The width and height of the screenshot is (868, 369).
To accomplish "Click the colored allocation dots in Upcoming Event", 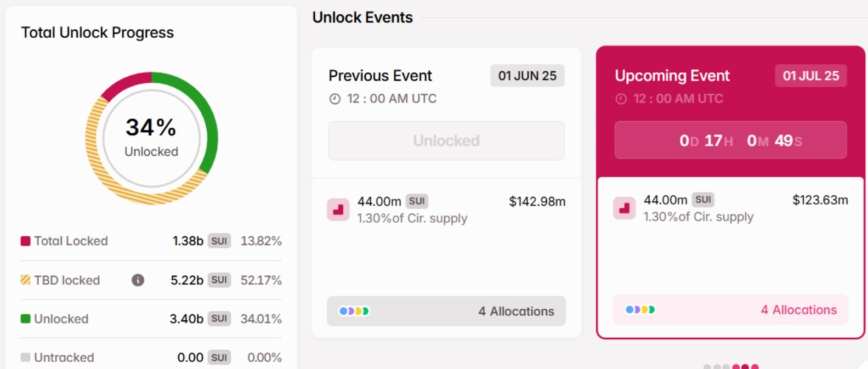I will (640, 309).
